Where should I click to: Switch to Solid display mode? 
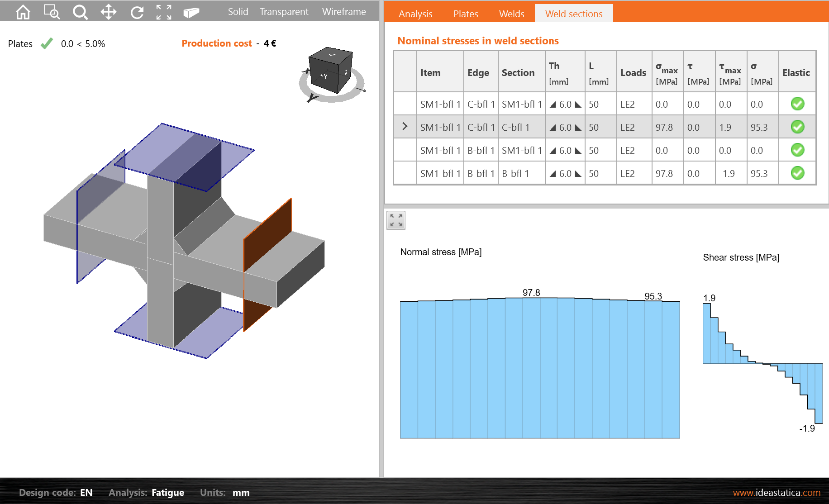tap(238, 12)
